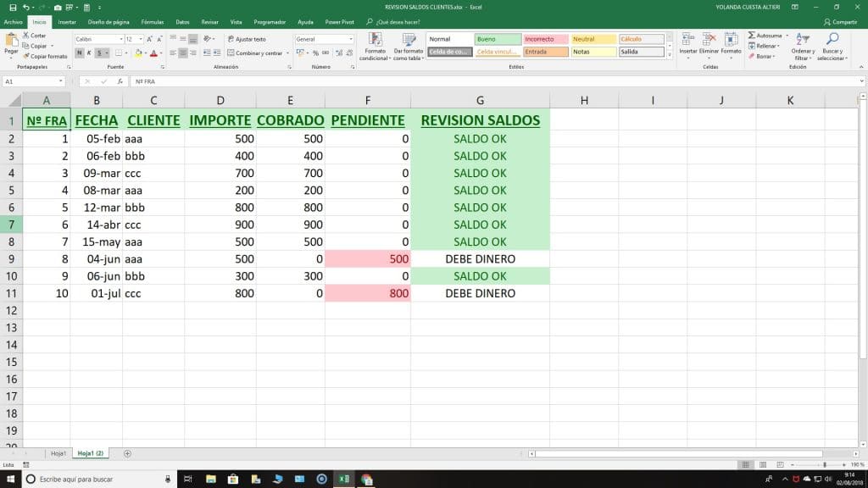Switch to page break preview icon
868x488 pixels.
(x=780, y=465)
